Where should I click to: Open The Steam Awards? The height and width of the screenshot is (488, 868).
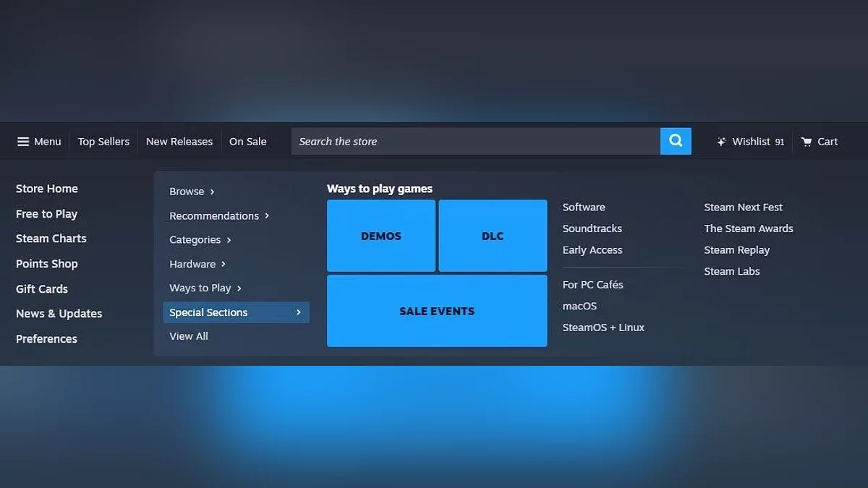click(x=749, y=228)
